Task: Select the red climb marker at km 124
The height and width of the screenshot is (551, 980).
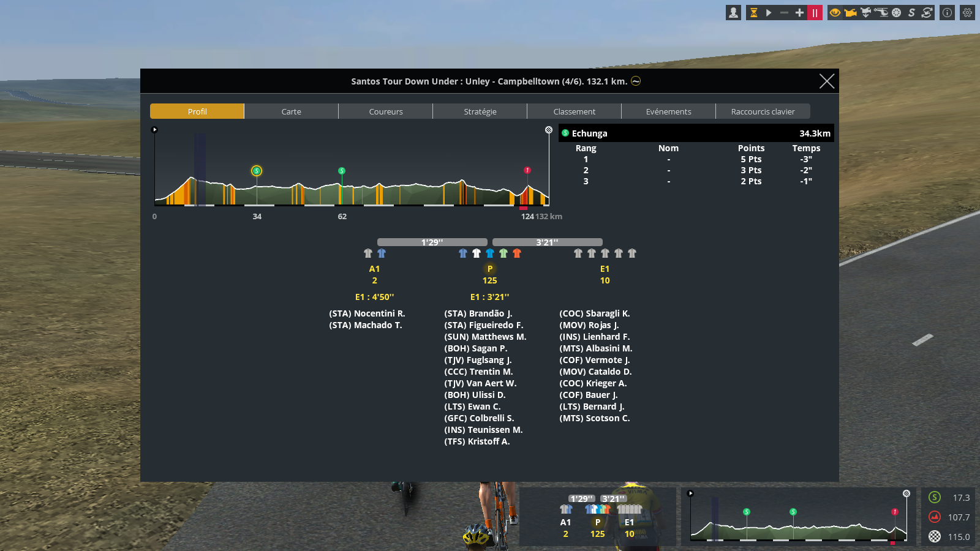Action: pos(527,170)
